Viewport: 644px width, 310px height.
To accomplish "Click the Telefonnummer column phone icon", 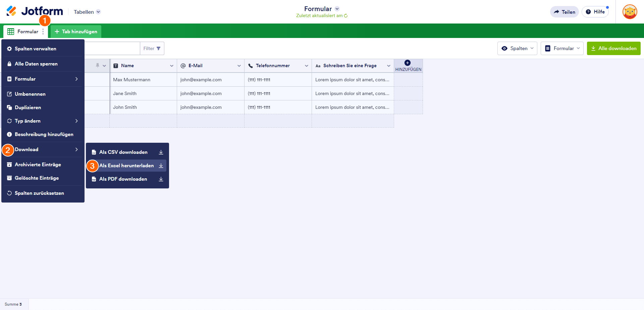I will click(251, 66).
